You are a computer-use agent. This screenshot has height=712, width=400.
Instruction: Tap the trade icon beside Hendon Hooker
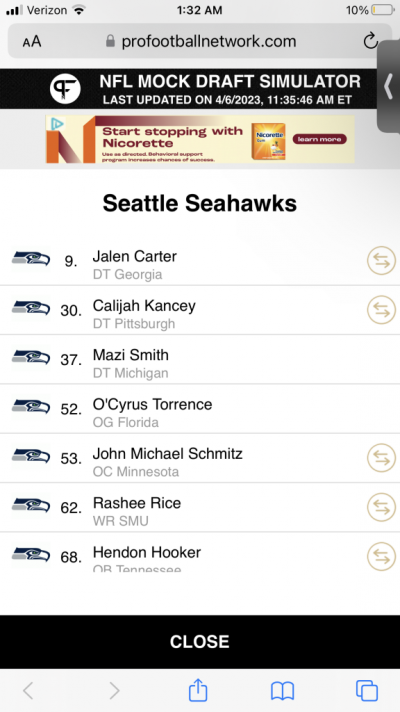[x=381, y=556]
